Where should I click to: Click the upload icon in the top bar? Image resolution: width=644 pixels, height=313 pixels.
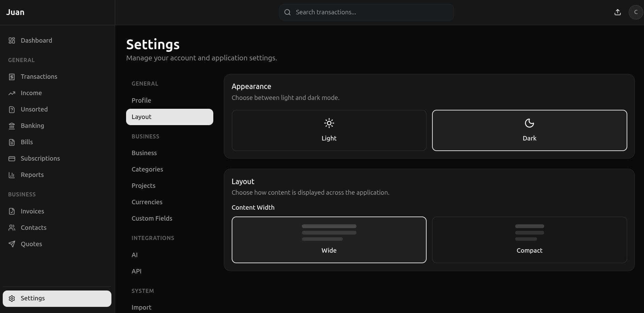617,12
